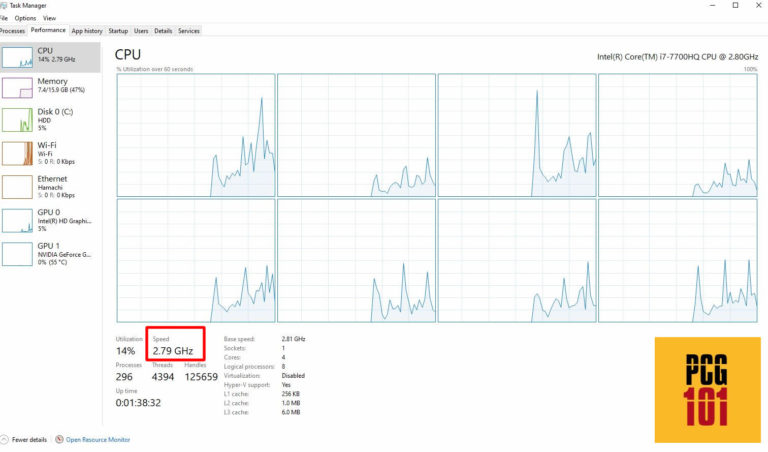Select the Memory graph thumbnail

[18, 88]
